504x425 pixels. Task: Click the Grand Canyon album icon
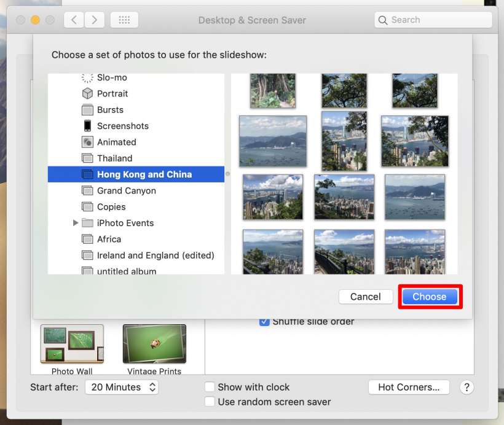coord(87,190)
